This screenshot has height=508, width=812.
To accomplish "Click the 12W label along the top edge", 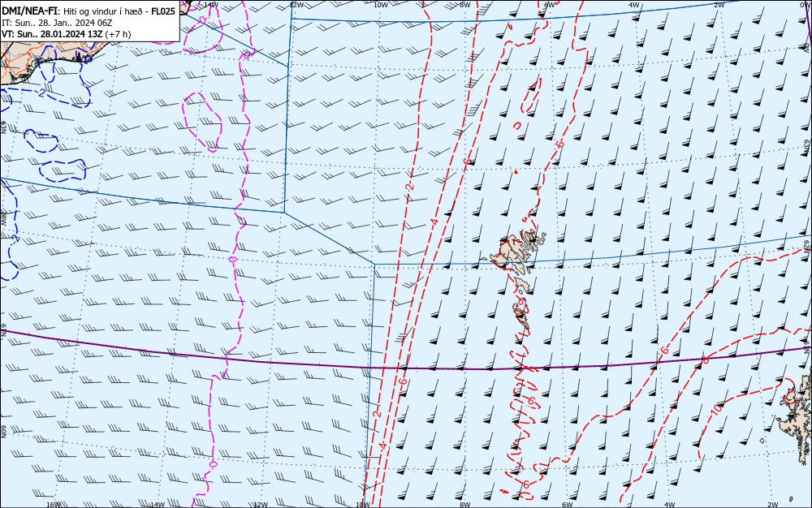I will (x=296, y=5).
